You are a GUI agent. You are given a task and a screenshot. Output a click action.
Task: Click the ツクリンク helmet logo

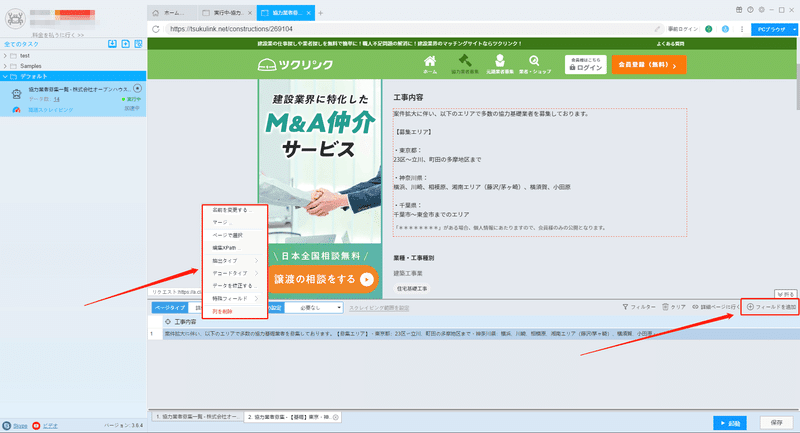tap(295, 65)
